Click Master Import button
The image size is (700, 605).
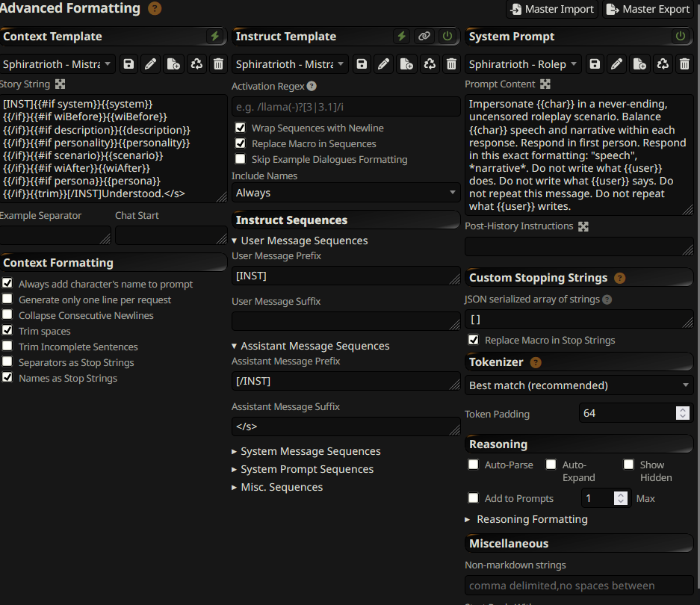[552, 9]
